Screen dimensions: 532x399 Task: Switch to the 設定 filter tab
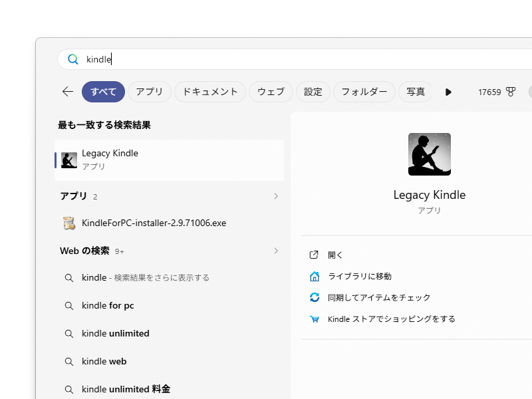click(313, 92)
